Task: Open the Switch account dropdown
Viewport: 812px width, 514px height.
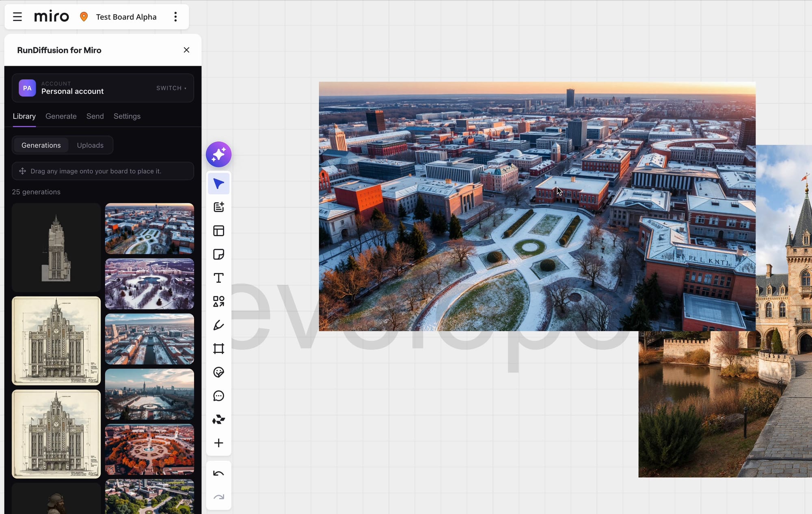Action: click(171, 88)
